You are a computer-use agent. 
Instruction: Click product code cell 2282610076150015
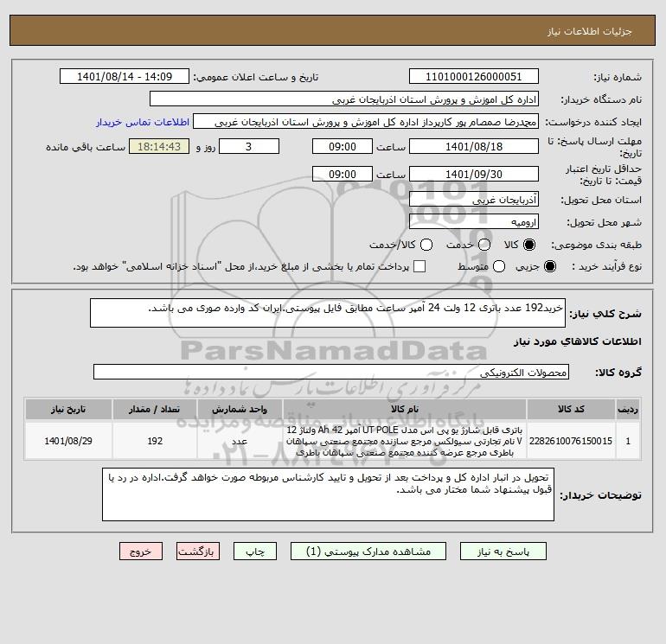pyautogui.click(x=571, y=441)
